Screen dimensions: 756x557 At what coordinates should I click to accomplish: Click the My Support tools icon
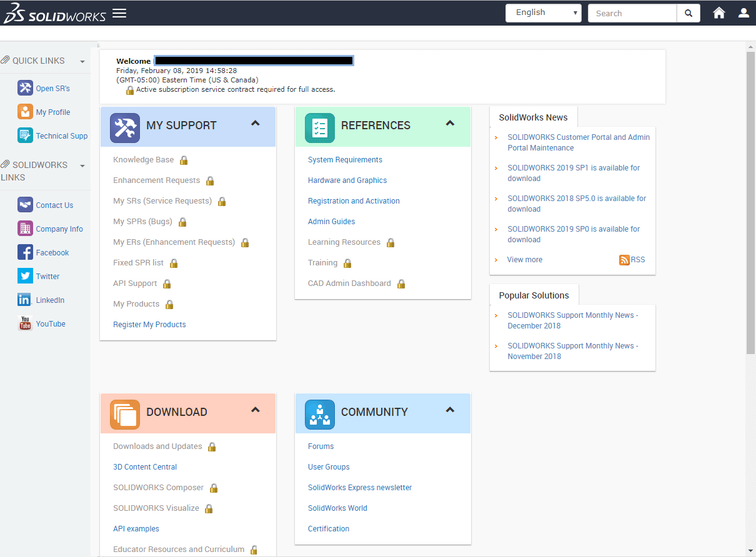[x=125, y=128]
